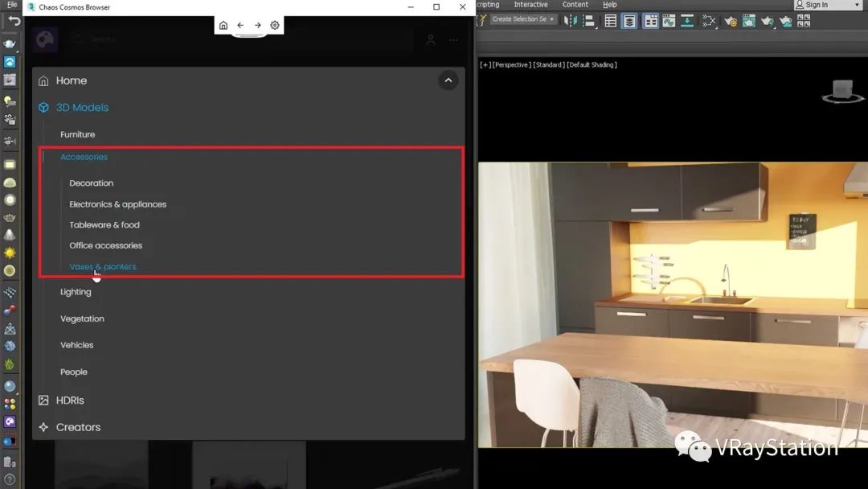Collapse the Cosmos navigation menu chevron
This screenshot has width=868, height=489.
pyautogui.click(x=448, y=80)
